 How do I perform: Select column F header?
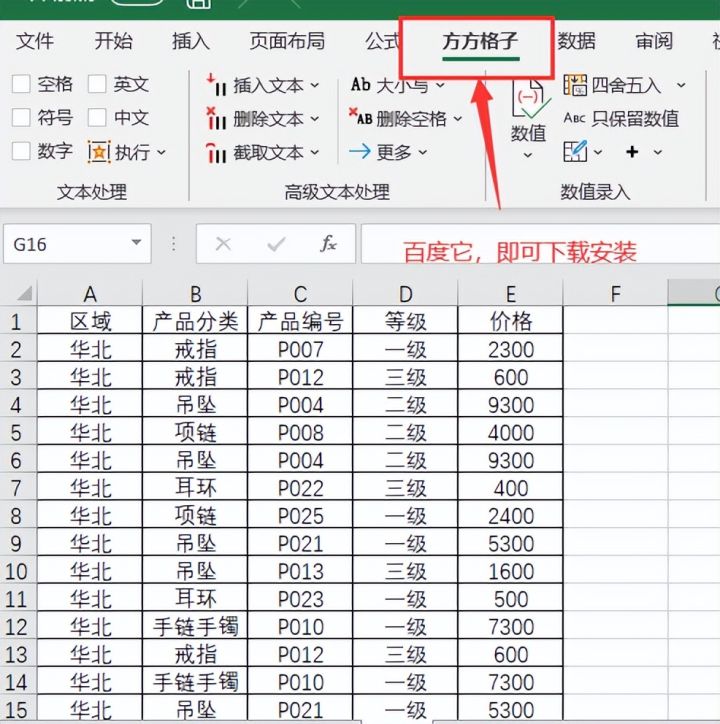pyautogui.click(x=615, y=293)
